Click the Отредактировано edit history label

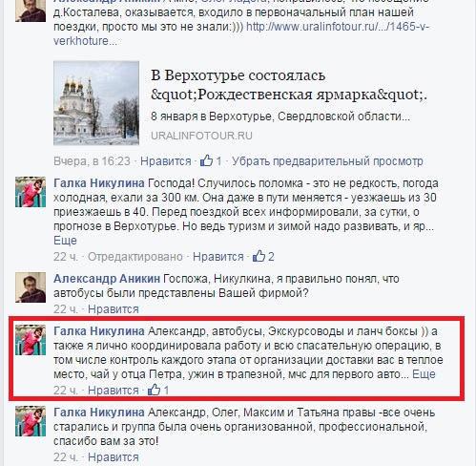coord(135,257)
